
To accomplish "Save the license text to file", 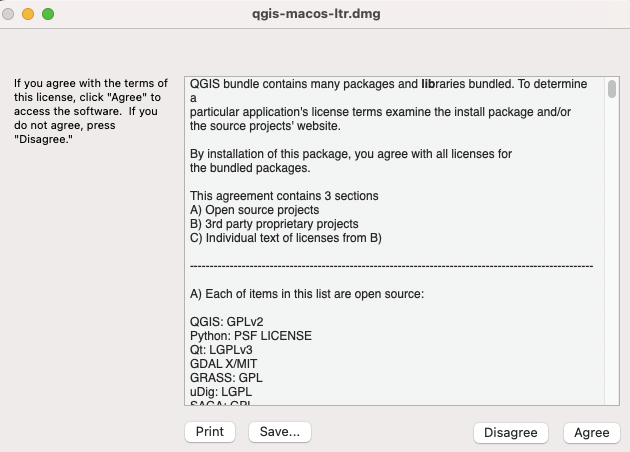I will point(280,432).
